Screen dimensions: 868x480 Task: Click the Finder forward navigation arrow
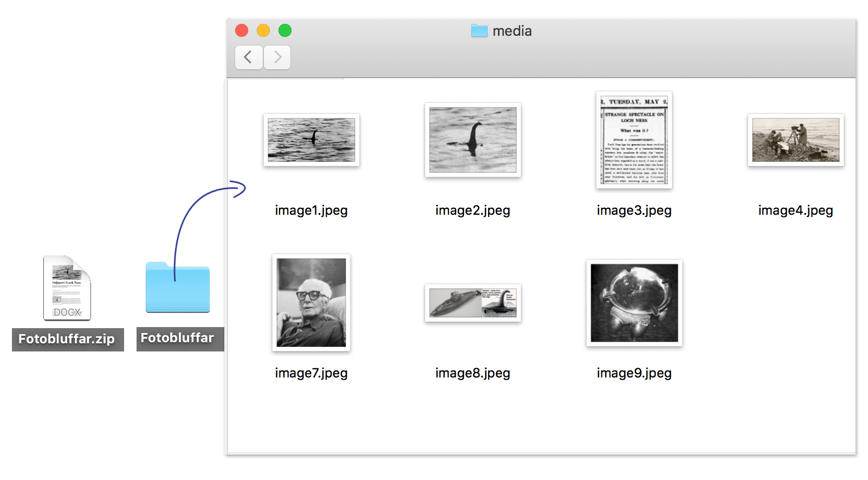[x=277, y=57]
